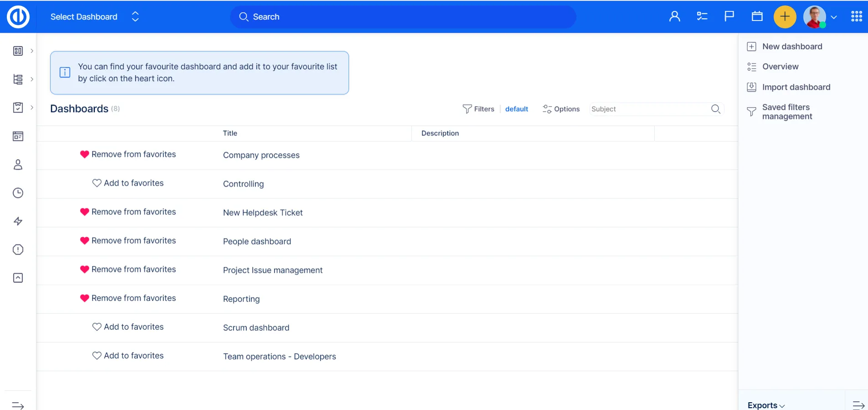Screen dimensions: 868x410
Task: Add Controlling dashboard to favorites
Action: (128, 183)
